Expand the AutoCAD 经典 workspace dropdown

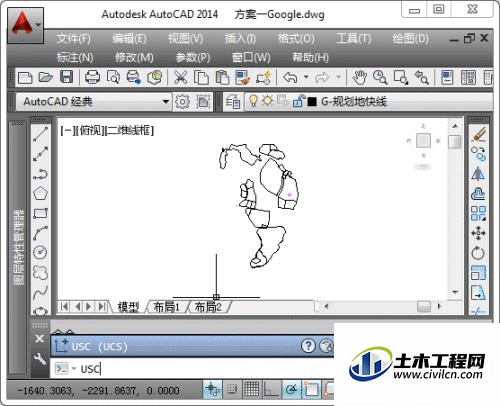point(165,101)
